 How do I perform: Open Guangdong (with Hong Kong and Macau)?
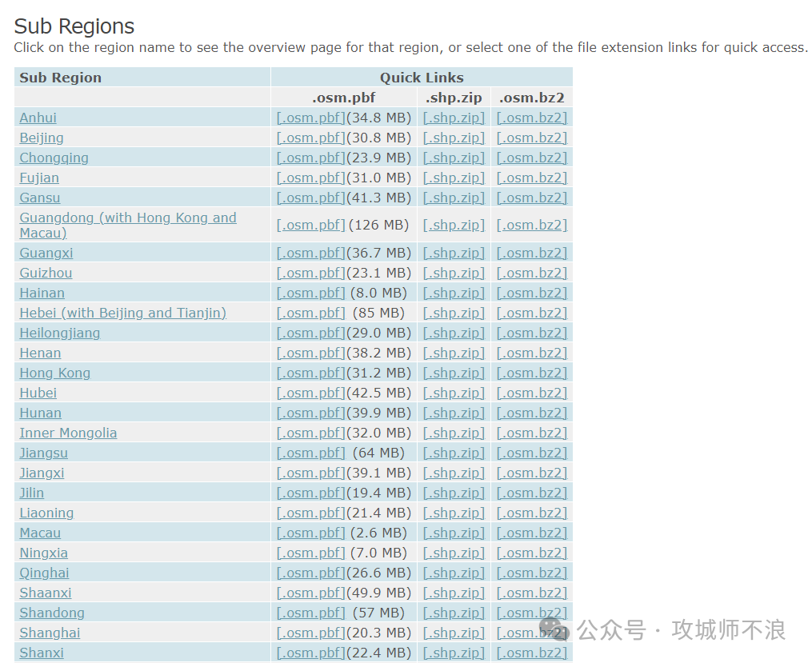click(x=128, y=226)
